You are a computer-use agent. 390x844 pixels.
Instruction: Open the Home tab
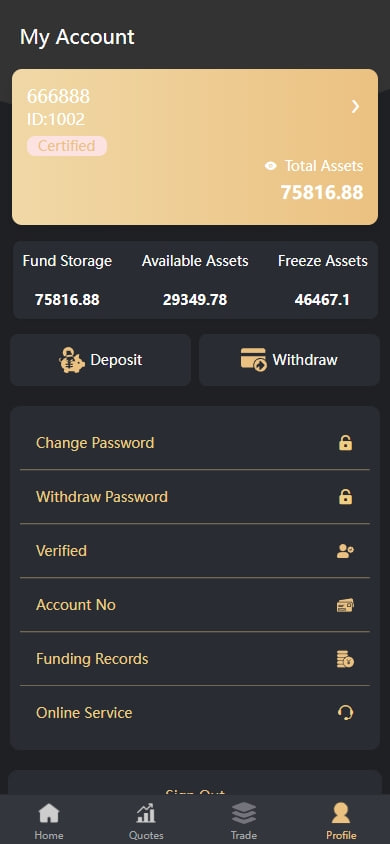(x=49, y=821)
